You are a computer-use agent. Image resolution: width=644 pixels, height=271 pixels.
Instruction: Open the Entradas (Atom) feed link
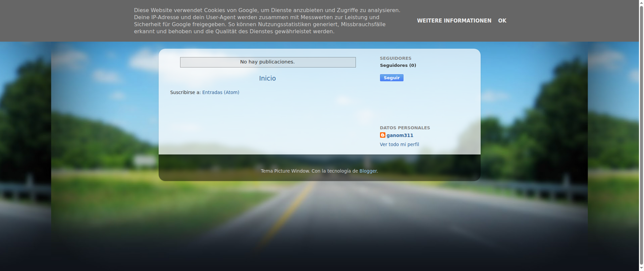tap(221, 92)
